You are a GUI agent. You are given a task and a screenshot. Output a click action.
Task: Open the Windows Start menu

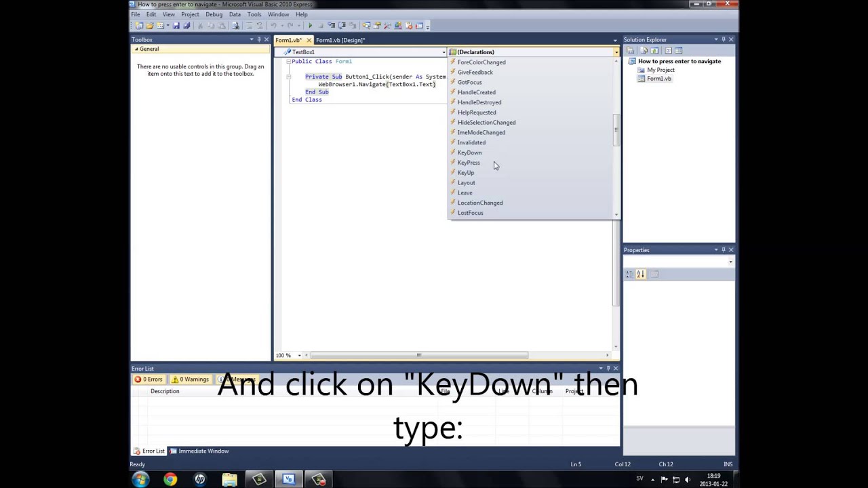tap(140, 479)
